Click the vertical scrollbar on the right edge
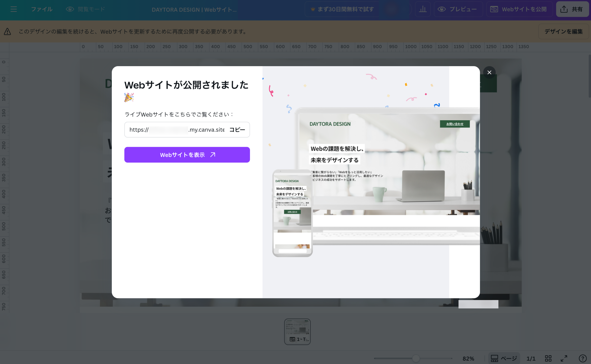Screen dimensions: 591x364 [x=590, y=76]
